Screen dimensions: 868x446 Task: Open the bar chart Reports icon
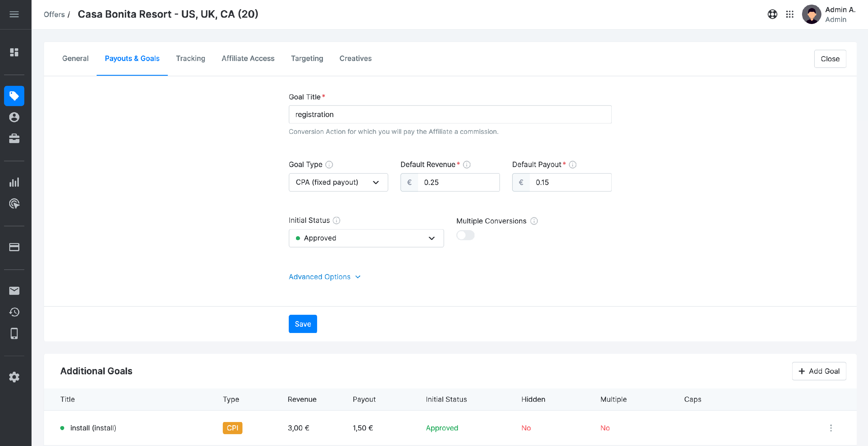click(14, 182)
